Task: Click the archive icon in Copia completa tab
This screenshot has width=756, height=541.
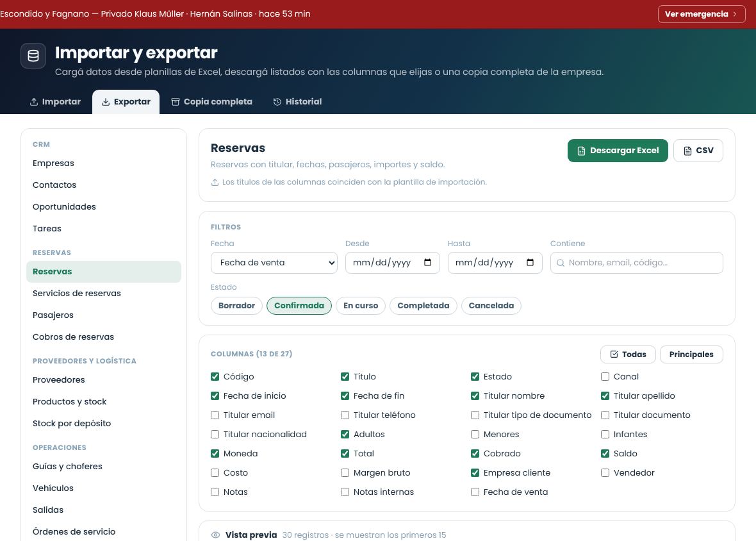Action: [176, 102]
